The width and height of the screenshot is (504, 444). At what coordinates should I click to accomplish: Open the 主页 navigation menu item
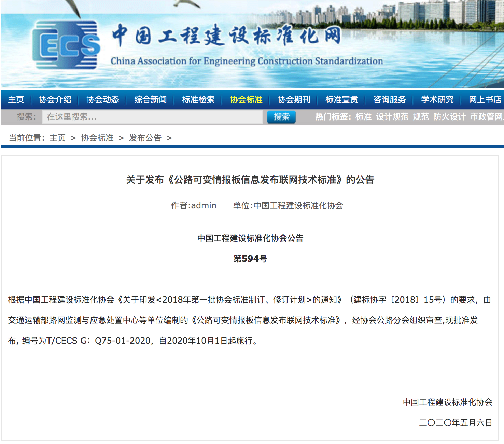click(x=16, y=100)
